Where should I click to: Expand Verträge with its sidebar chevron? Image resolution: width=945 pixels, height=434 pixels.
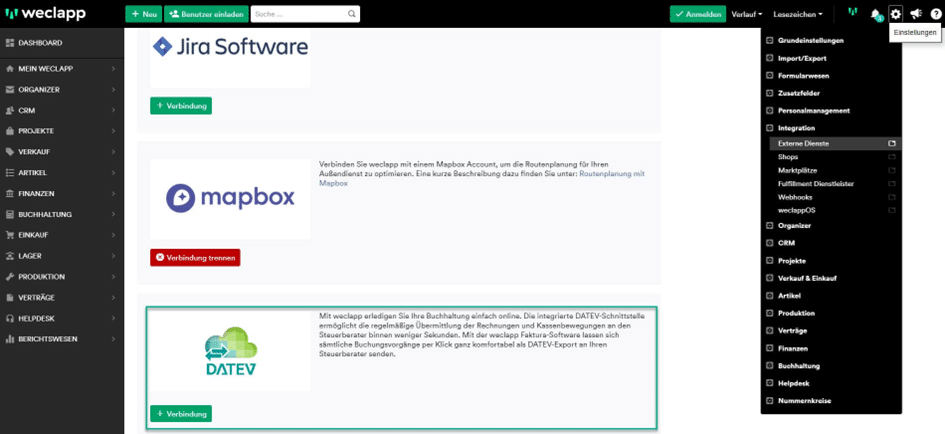[x=113, y=298]
